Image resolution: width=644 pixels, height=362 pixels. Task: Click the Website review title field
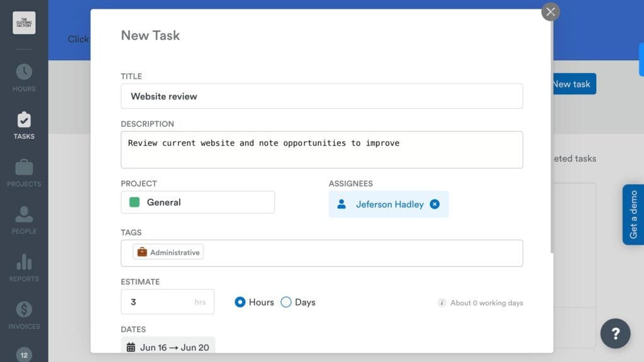point(322,96)
